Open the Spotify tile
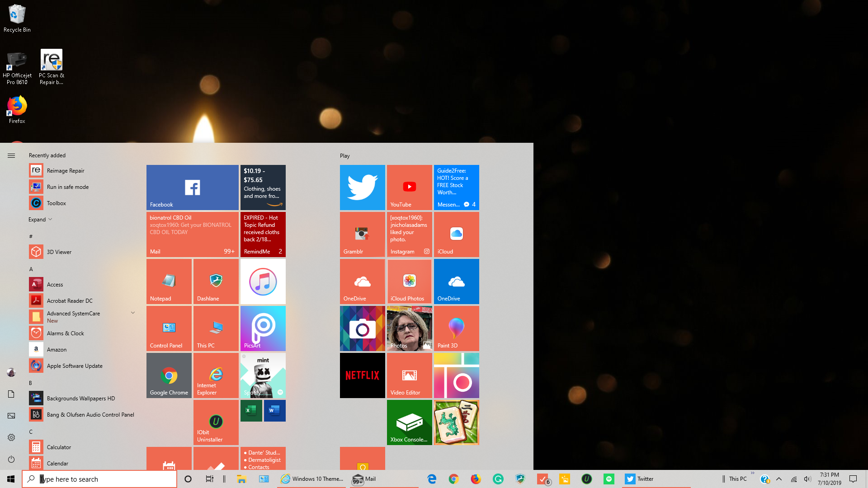This screenshot has width=868, height=488. pos(263,375)
